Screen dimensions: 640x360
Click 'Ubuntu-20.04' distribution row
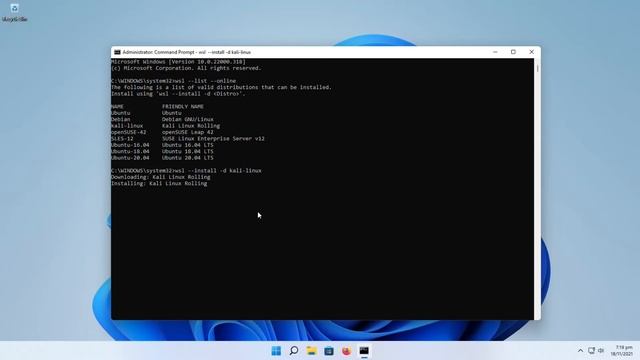click(x=162, y=158)
